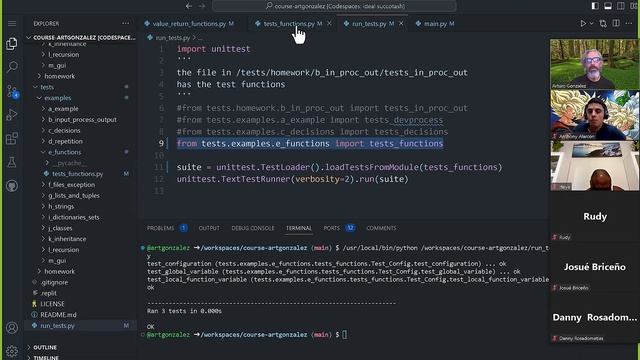640x360 pixels.
Task: Toggle the bottom panel layout icon
Action: tap(608, 6)
